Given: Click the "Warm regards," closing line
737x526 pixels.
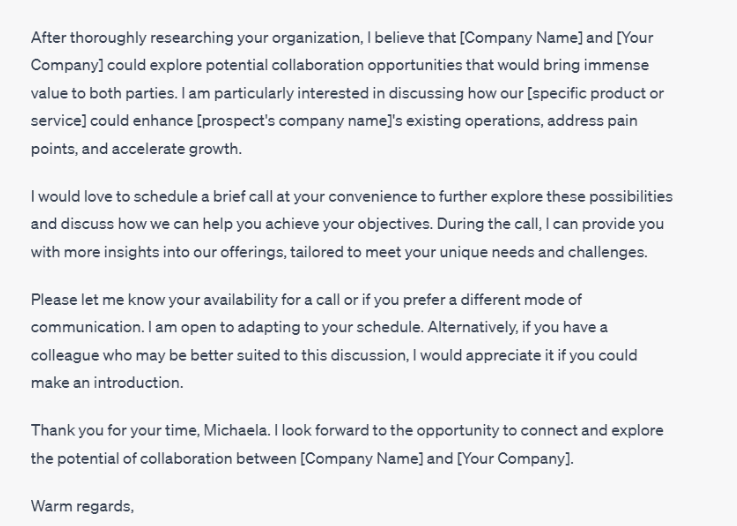Looking at the screenshot, I should [82, 506].
